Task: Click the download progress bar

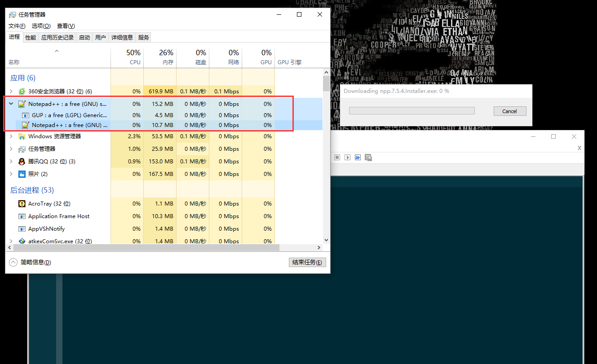Action: (412, 110)
